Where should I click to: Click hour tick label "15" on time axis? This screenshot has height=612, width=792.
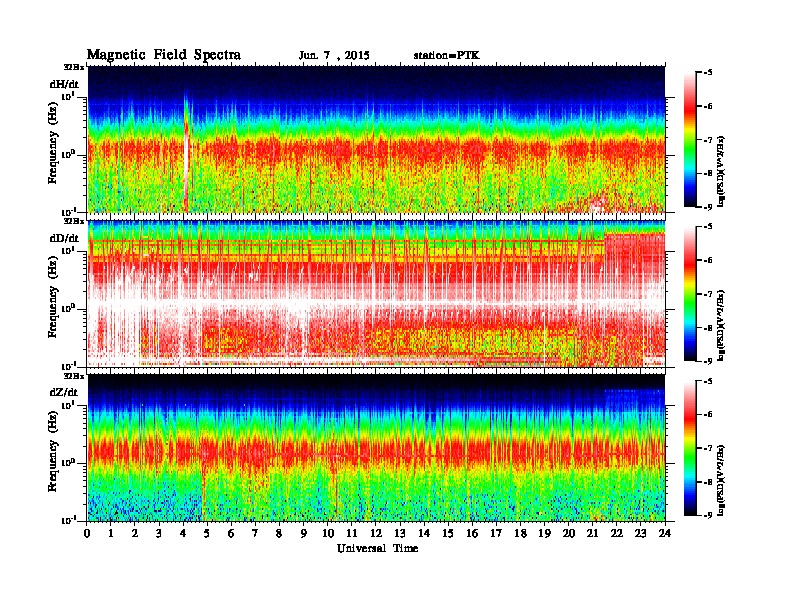point(448,533)
